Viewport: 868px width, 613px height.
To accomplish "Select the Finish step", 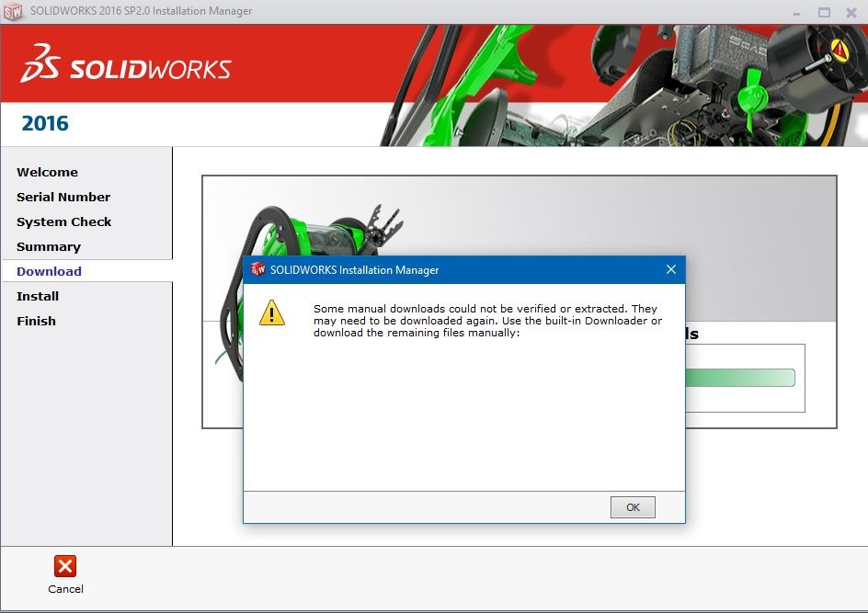I will pyautogui.click(x=36, y=321).
